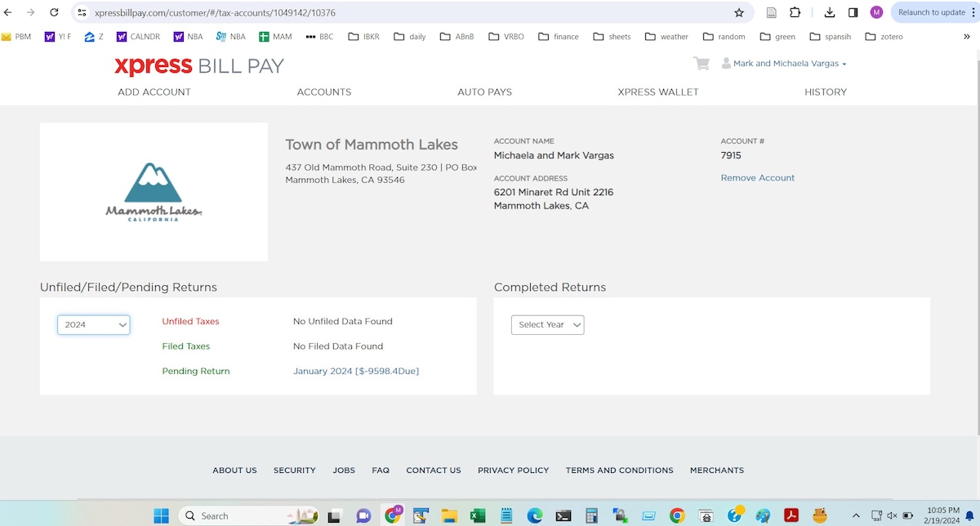Open the JOBS footer link
Image resolution: width=980 pixels, height=526 pixels.
point(344,470)
